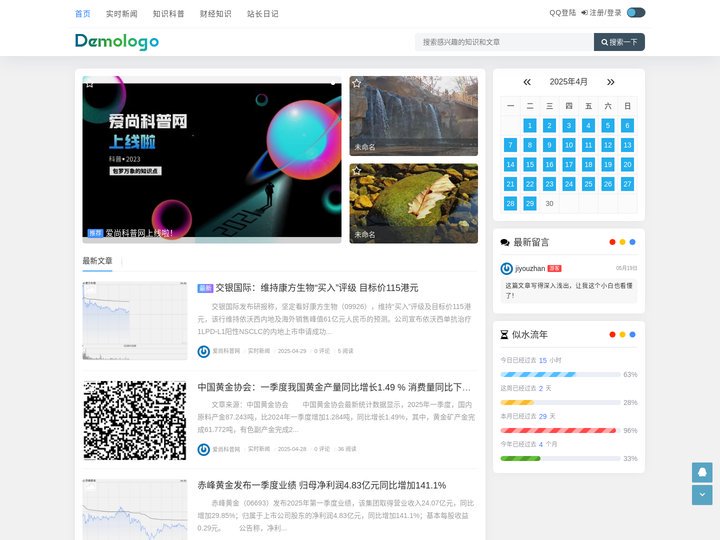Select calendar date 24

(x=569, y=184)
